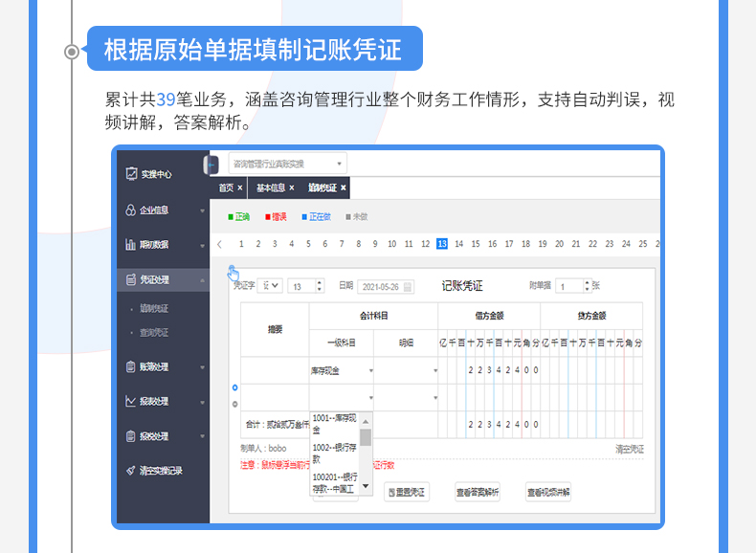
Task: Click the 错误 red status legend
Action: coord(276,217)
